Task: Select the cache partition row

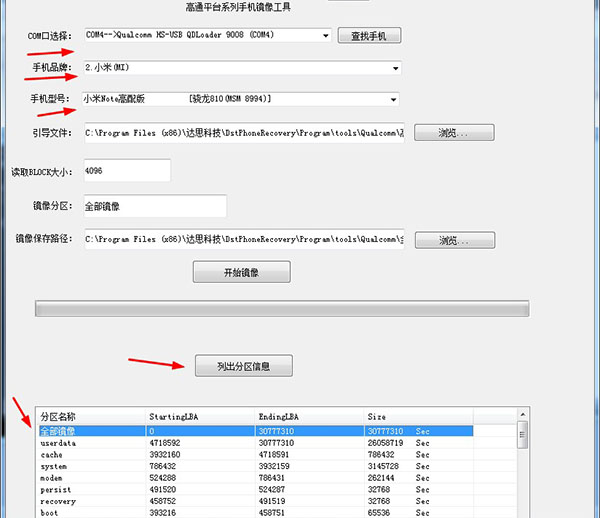Action: [x=256, y=454]
